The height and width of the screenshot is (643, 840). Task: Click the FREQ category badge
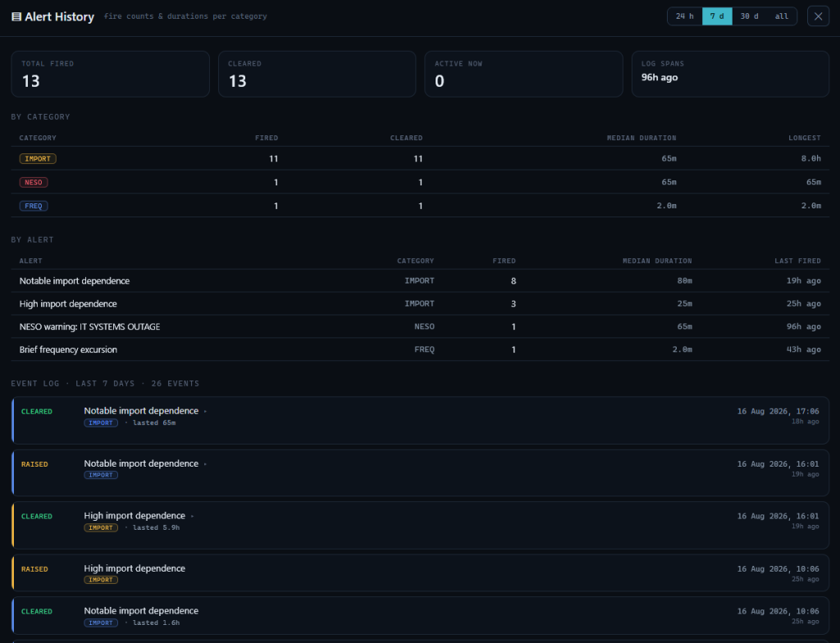coord(33,206)
